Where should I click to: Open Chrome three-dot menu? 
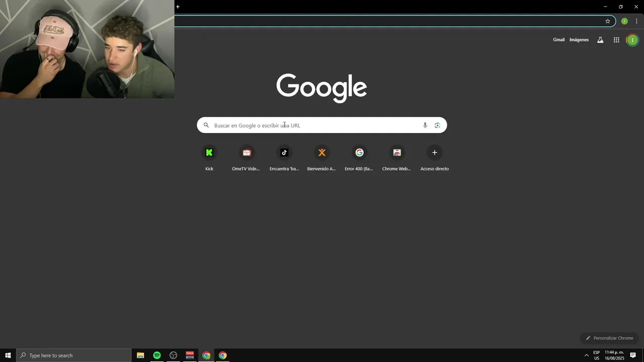click(x=636, y=21)
